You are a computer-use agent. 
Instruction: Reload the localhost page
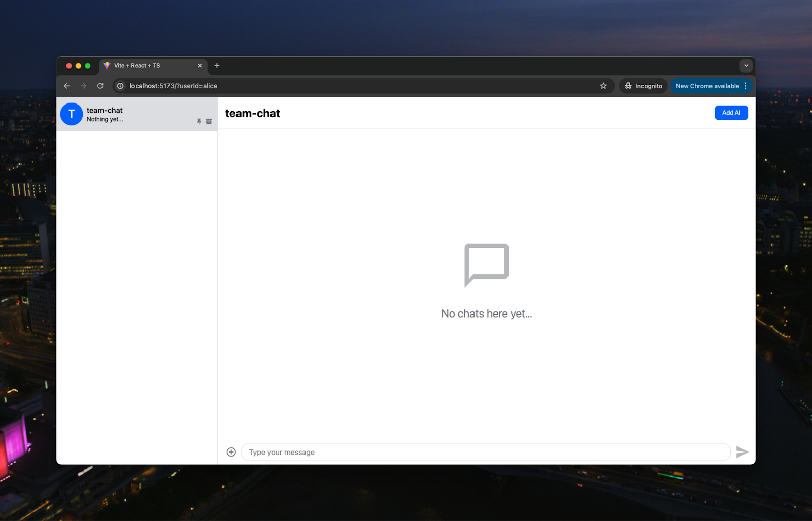pos(100,86)
